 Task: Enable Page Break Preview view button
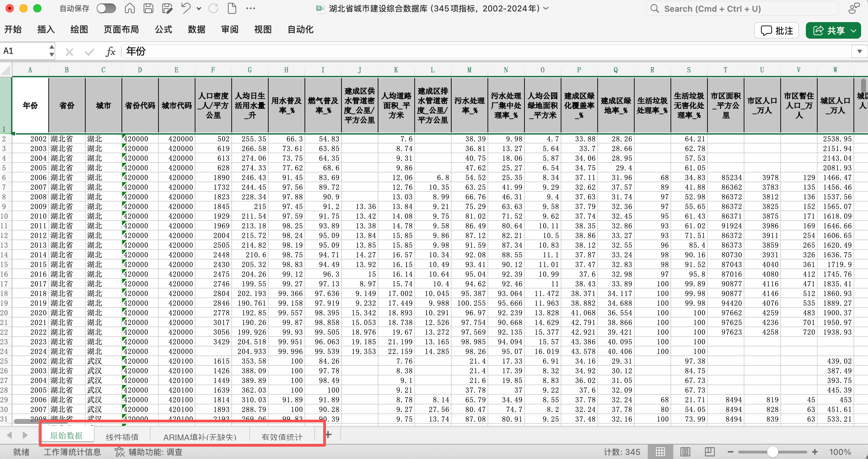(710, 452)
